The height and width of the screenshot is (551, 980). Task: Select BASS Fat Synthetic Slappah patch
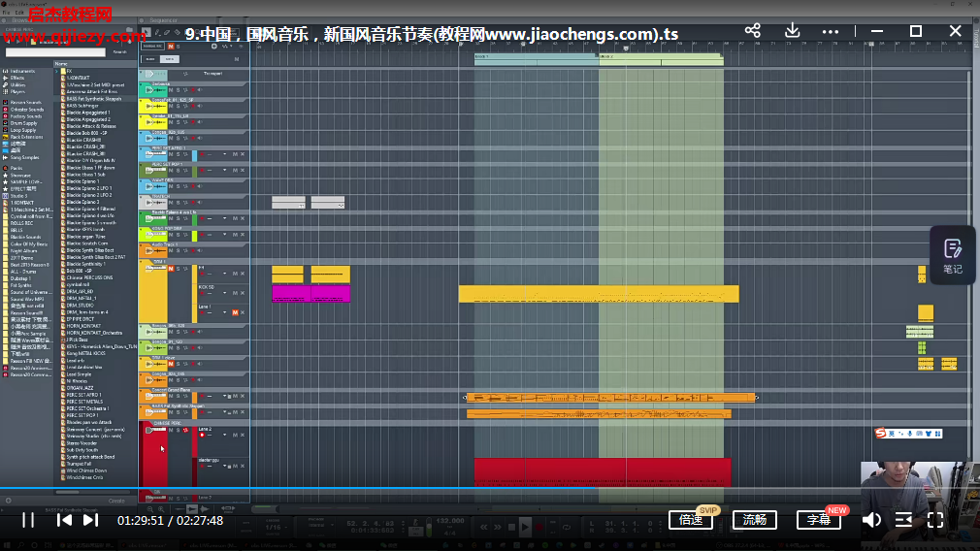94,99
